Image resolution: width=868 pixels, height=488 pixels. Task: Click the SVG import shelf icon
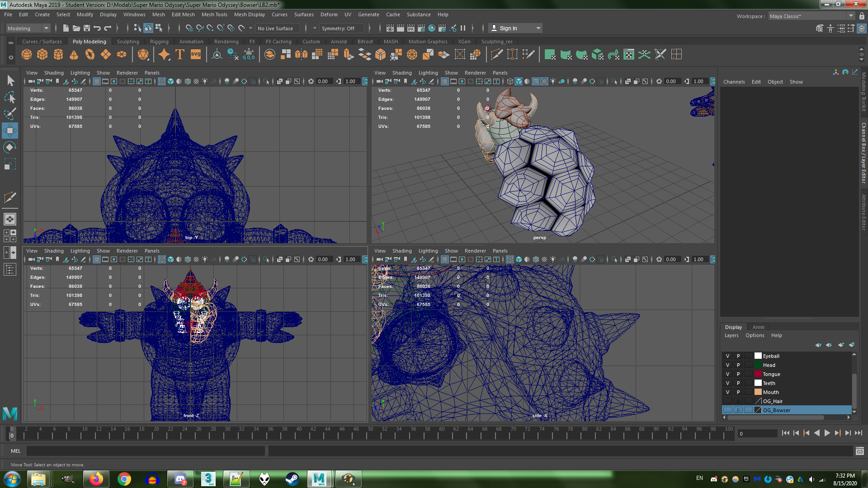coord(196,55)
